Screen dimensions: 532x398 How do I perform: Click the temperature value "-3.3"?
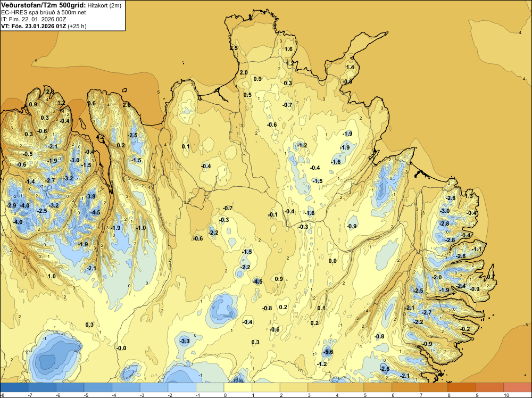[184, 341]
